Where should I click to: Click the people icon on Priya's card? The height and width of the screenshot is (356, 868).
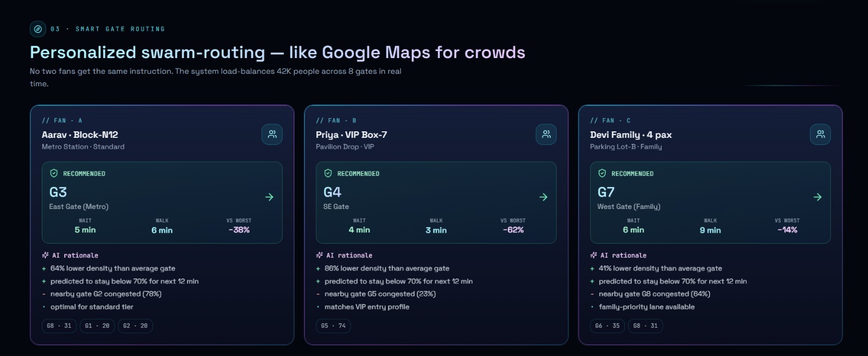coord(546,134)
